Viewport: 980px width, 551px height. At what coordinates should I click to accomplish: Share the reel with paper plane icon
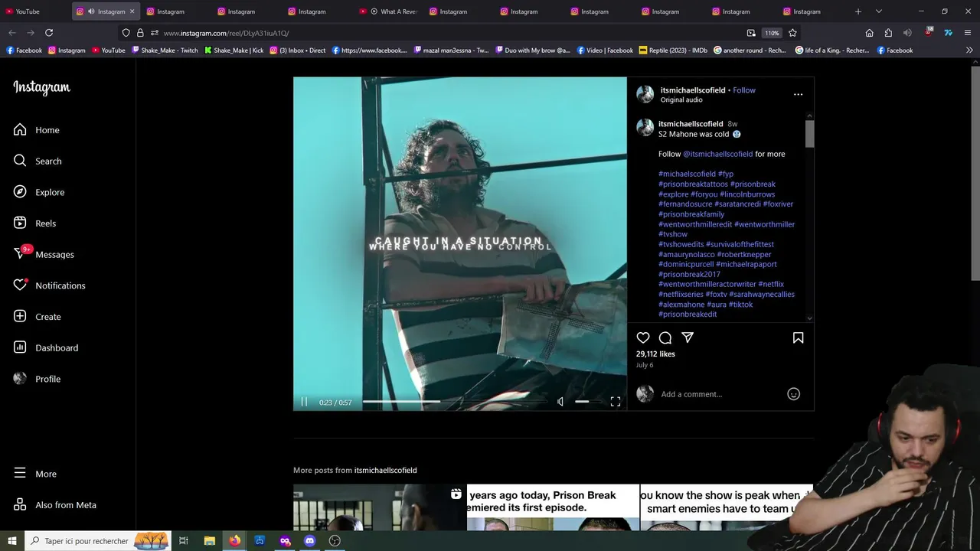point(688,337)
